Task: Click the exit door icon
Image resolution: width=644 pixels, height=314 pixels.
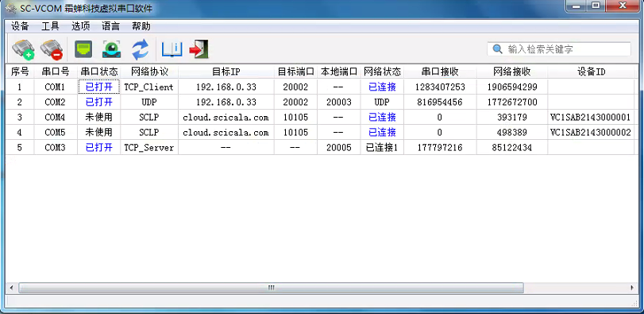Action: click(x=199, y=49)
